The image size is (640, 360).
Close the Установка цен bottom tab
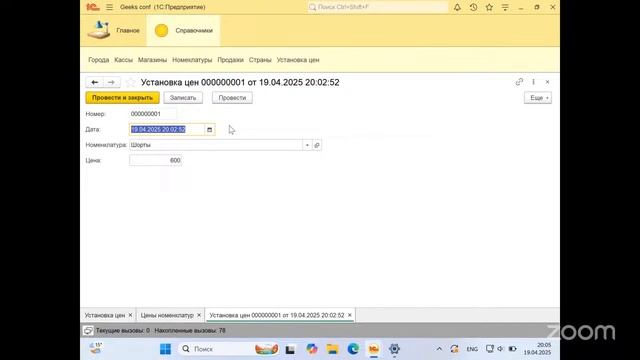click(130, 315)
